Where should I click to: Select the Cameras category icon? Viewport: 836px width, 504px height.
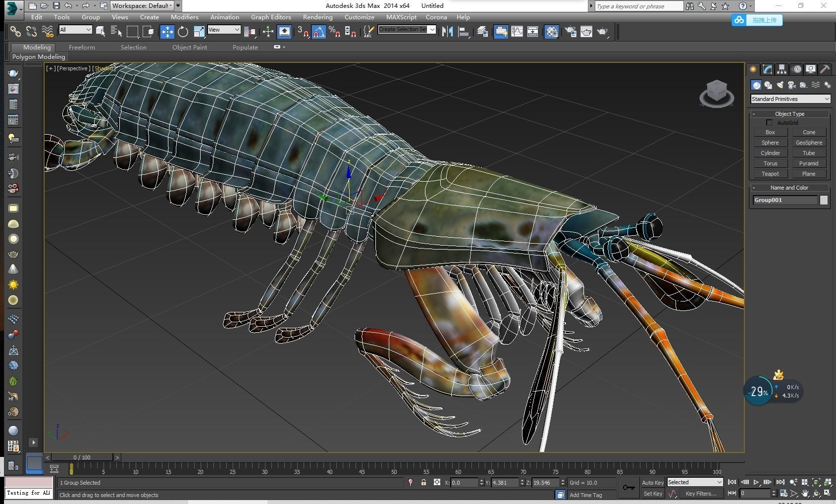(x=791, y=85)
